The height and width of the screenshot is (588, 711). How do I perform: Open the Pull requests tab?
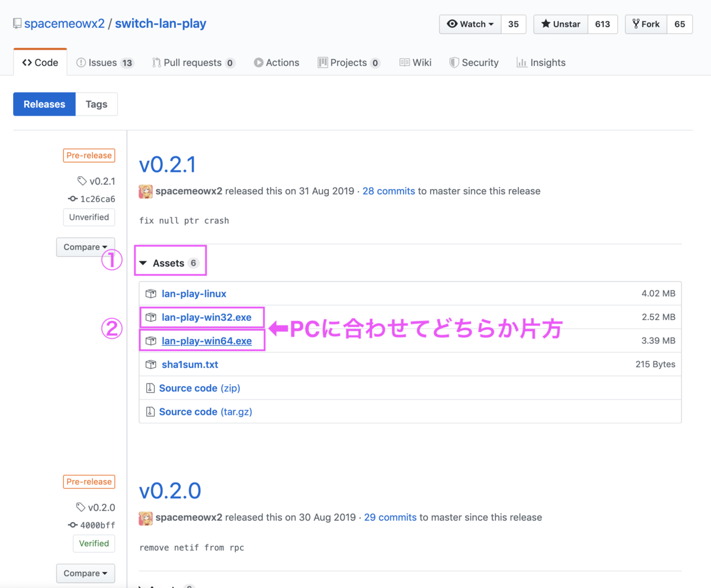(194, 62)
